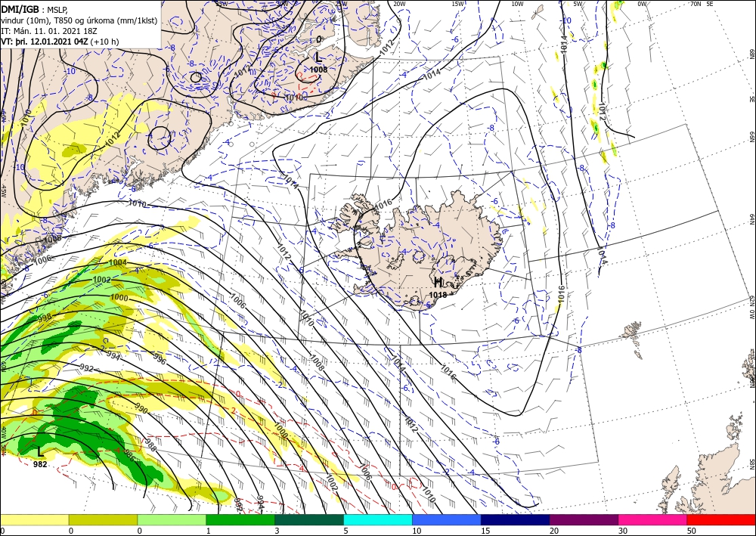Click the 5W longitude label at the top
Screen dimensions: 756x536
click(578, 4)
